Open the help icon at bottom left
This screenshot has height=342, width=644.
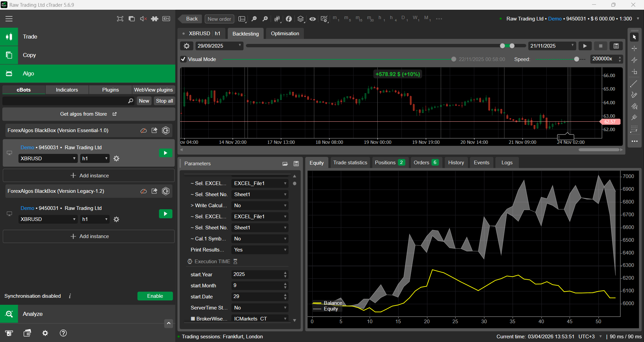pyautogui.click(x=63, y=333)
